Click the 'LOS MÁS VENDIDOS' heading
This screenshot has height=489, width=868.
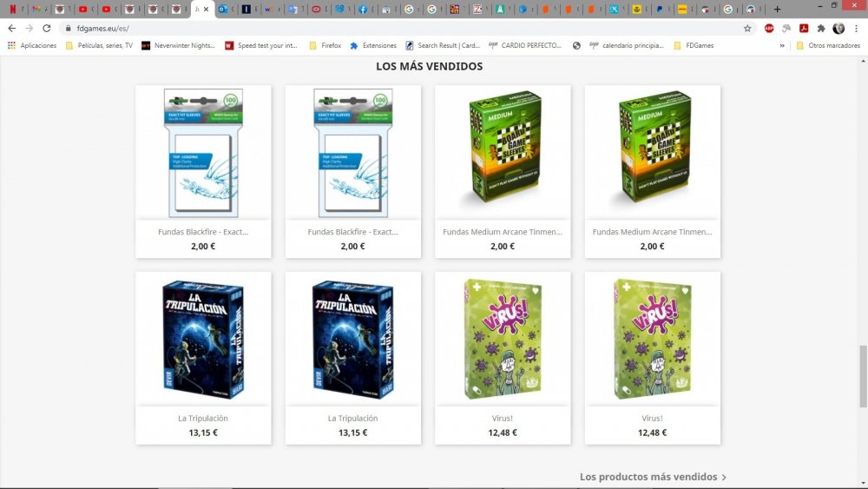(429, 67)
